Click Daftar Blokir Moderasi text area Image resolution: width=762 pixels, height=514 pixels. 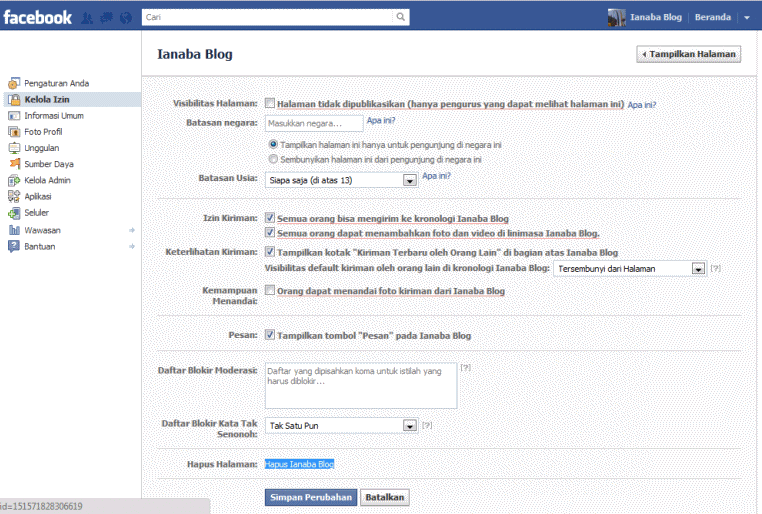click(x=361, y=386)
